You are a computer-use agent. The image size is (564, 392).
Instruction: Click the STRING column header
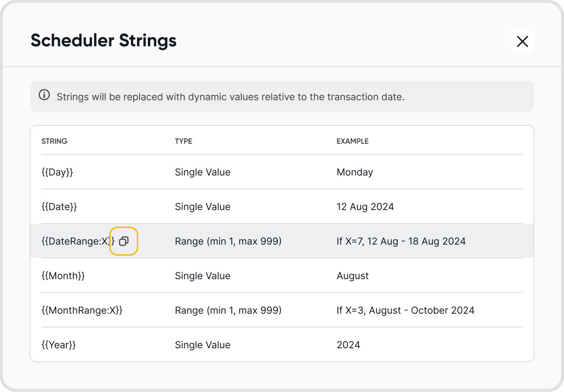point(54,141)
